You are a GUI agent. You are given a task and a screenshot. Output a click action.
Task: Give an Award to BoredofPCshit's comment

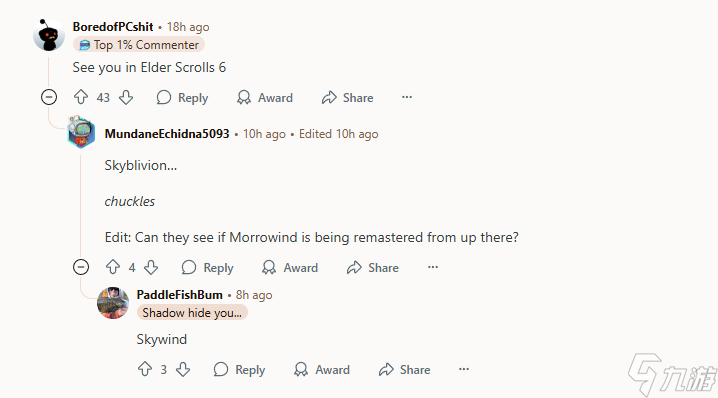pos(264,98)
